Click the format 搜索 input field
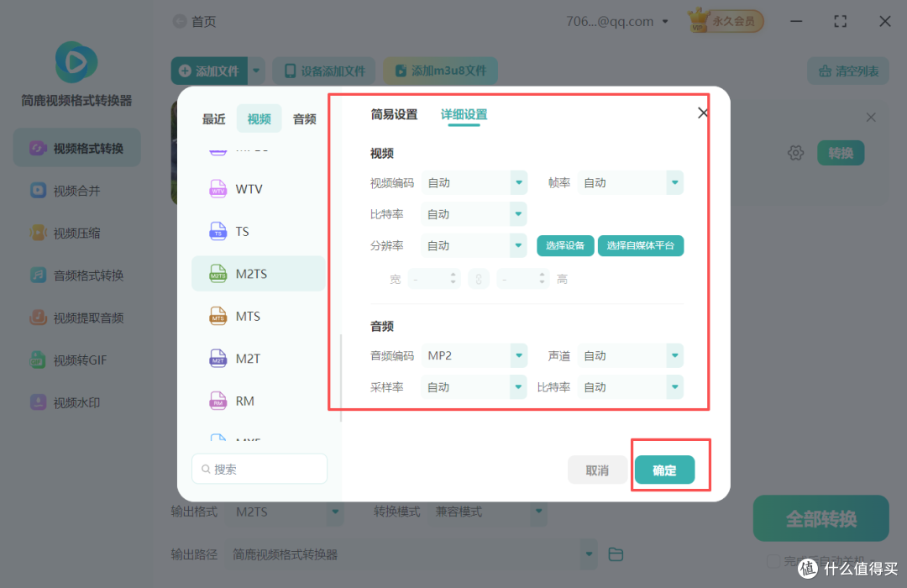This screenshot has width=907, height=588. coord(260,469)
